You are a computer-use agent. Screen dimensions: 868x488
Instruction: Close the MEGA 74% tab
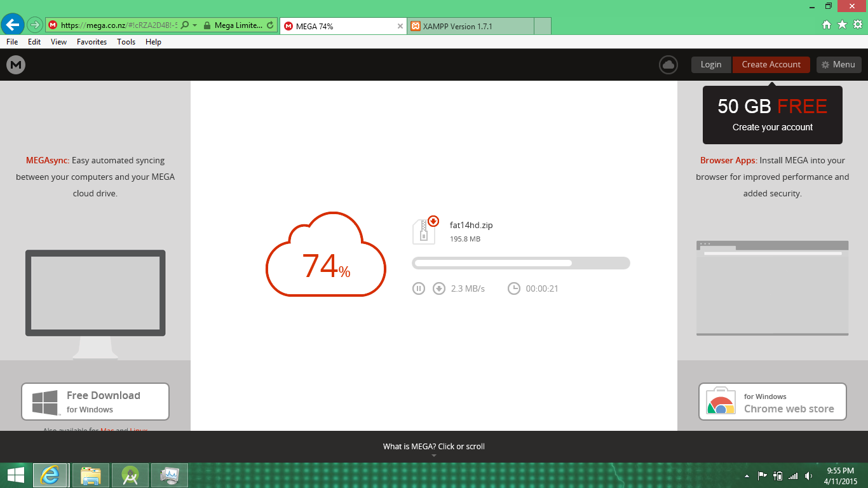tap(400, 26)
